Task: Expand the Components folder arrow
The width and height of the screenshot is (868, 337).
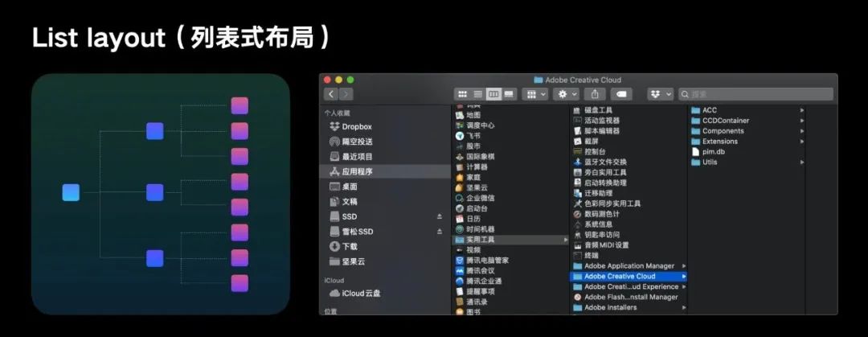Action: [x=801, y=131]
